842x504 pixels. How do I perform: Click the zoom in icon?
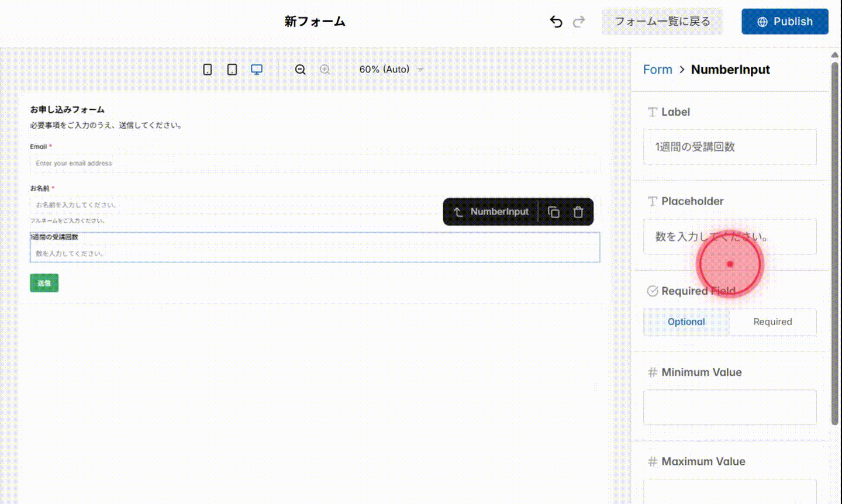click(x=325, y=69)
